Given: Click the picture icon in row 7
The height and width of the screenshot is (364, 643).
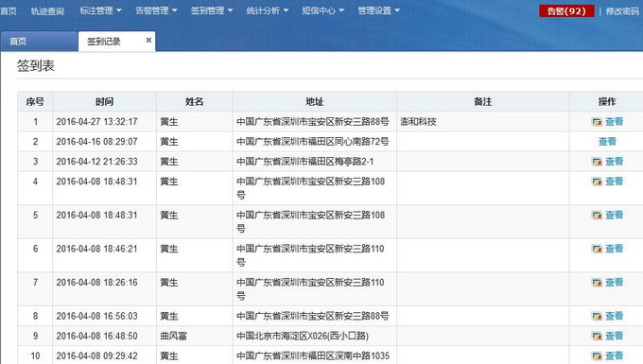Looking at the screenshot, I should click(x=597, y=283).
